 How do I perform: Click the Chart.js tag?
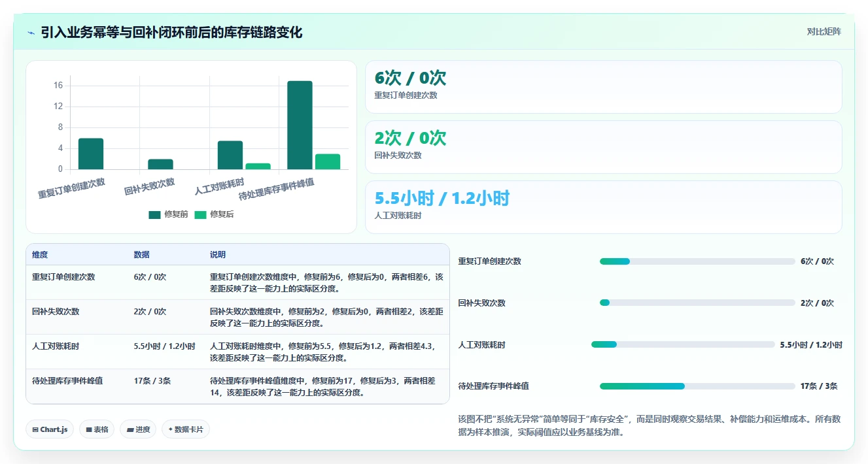pos(50,429)
